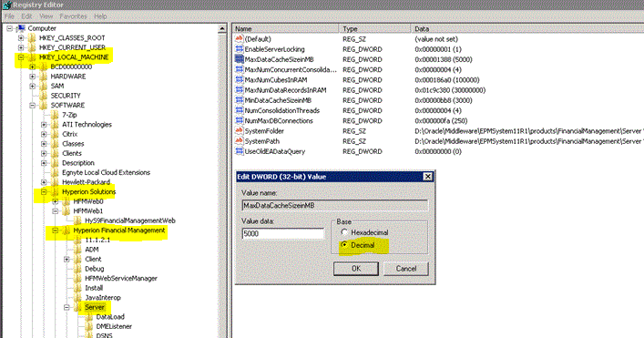This screenshot has height=338, width=644.
Task: Select MinDataCacheSizeinMB DWORD icon
Action: pyautogui.click(x=239, y=100)
